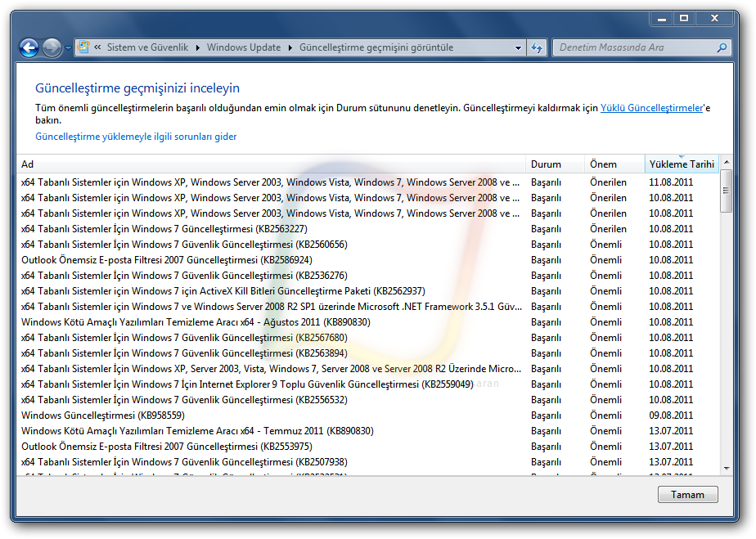Click the Back navigation arrow
Viewport: 756px width, 539px height.
point(29,47)
